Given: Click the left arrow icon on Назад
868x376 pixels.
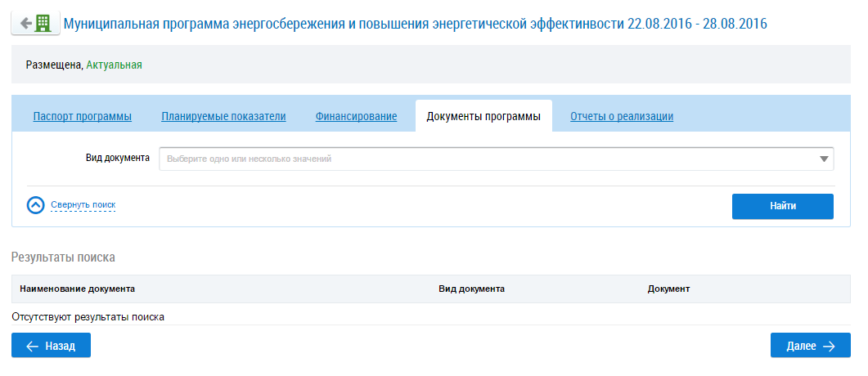Looking at the screenshot, I should 33,346.
